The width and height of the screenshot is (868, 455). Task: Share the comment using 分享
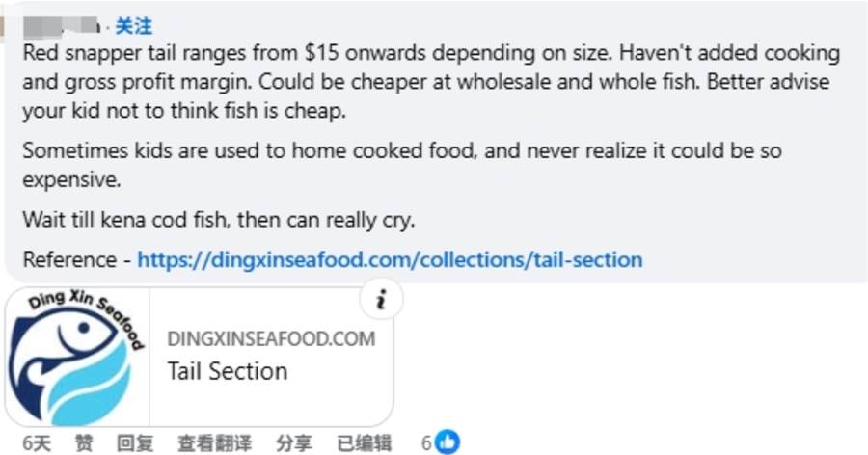[294, 442]
